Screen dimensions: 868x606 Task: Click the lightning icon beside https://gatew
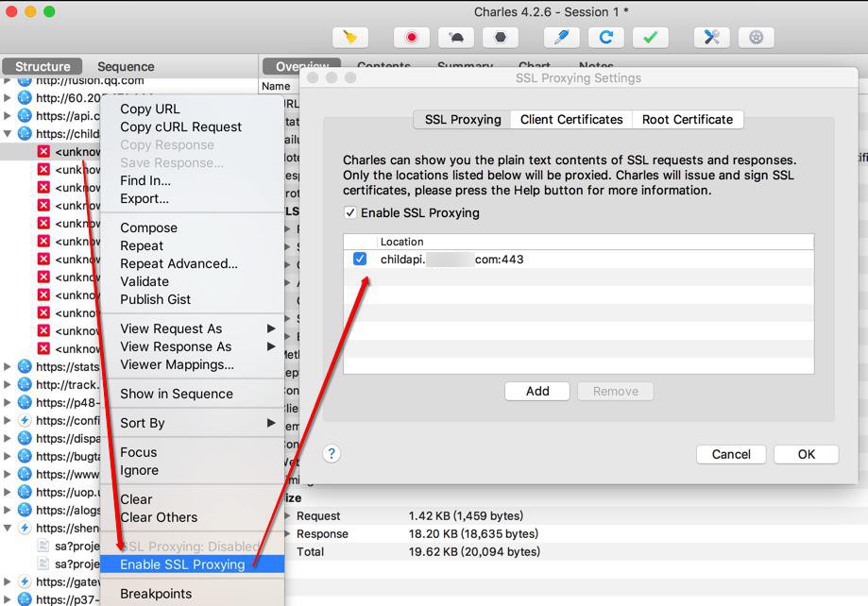(25, 581)
